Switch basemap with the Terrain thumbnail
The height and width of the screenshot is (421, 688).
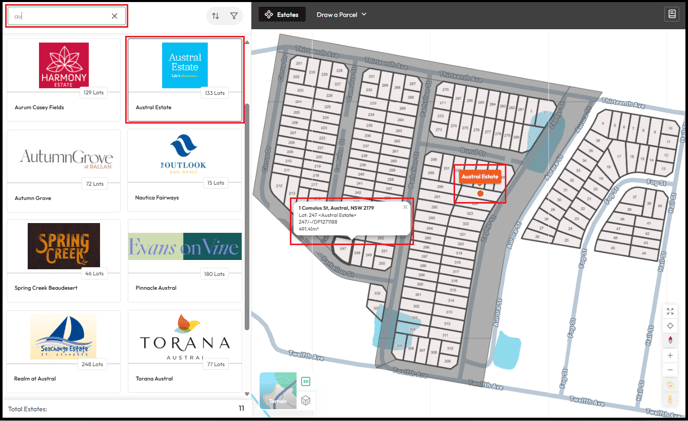tap(278, 390)
